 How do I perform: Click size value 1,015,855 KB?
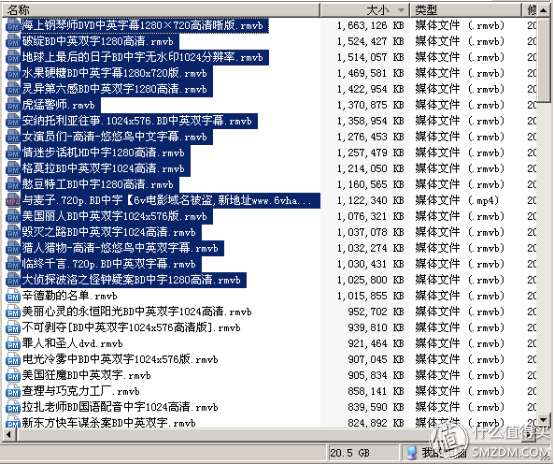(x=370, y=296)
